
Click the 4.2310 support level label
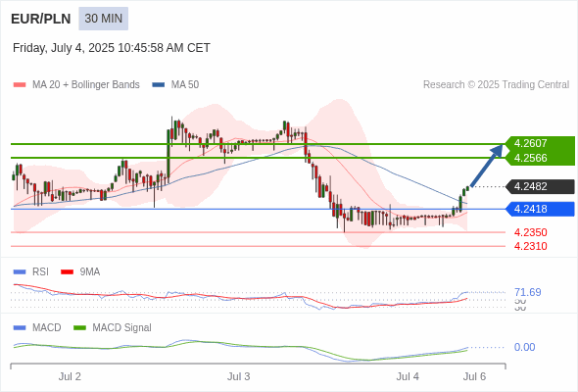click(x=530, y=246)
